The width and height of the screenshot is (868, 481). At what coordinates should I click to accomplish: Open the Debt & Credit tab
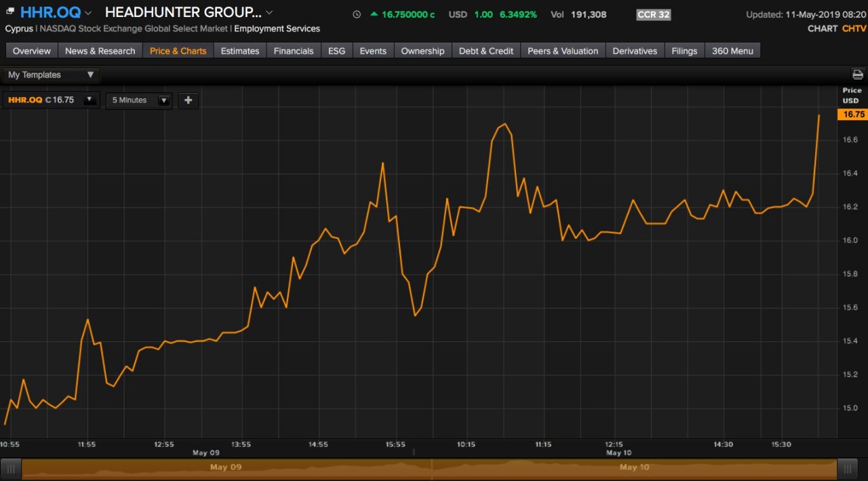click(x=486, y=51)
